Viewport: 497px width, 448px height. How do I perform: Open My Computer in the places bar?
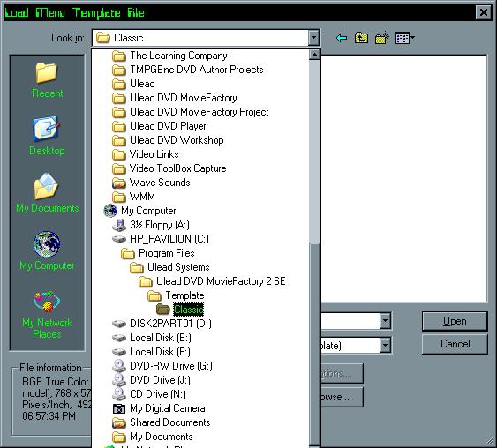coord(47,250)
